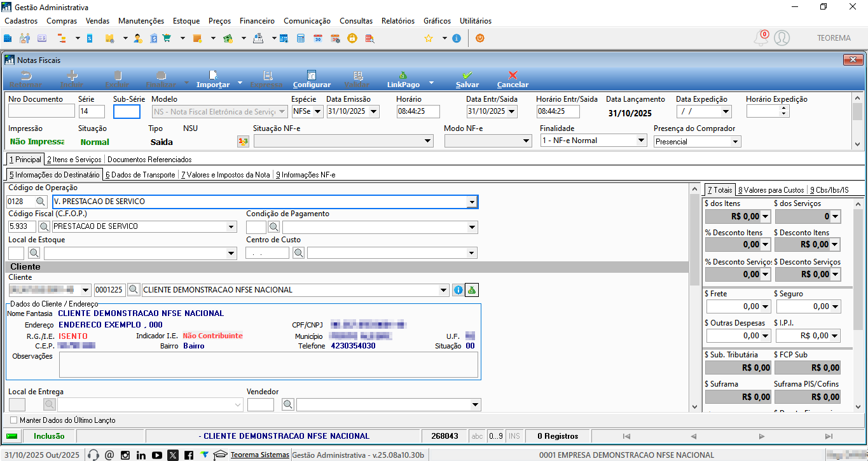Open the Financeiro menu
868x461 pixels.
pyautogui.click(x=257, y=21)
